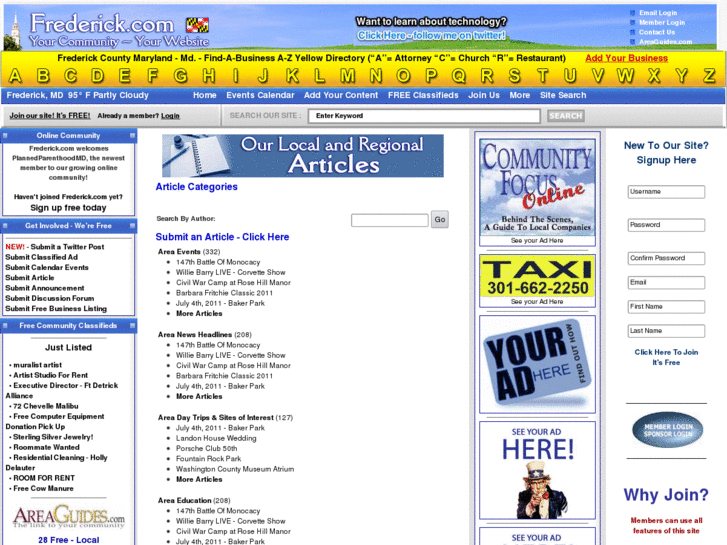The height and width of the screenshot is (545, 727).
Task: Open letter A in business directory
Action: pos(15,76)
